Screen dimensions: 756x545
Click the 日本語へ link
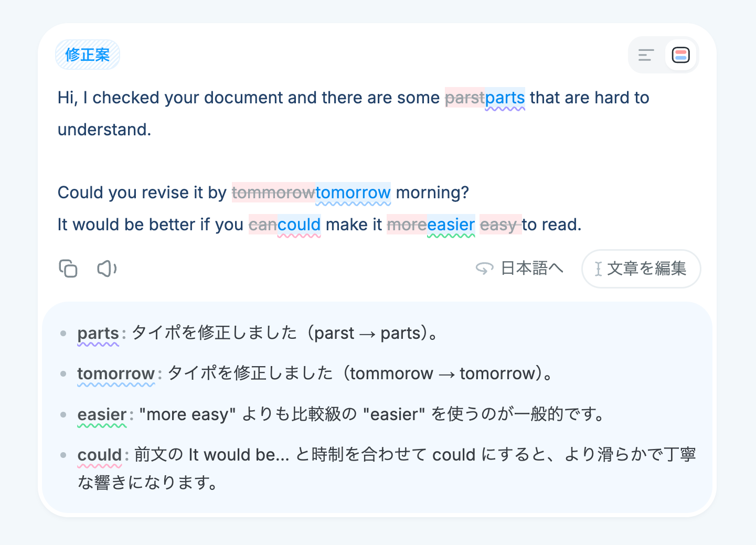(519, 269)
